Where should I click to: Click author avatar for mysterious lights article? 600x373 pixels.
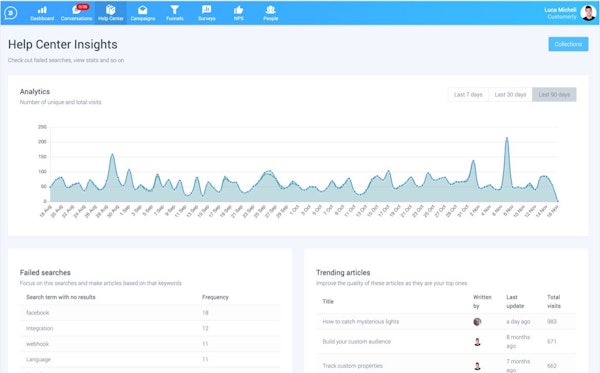coord(477,322)
